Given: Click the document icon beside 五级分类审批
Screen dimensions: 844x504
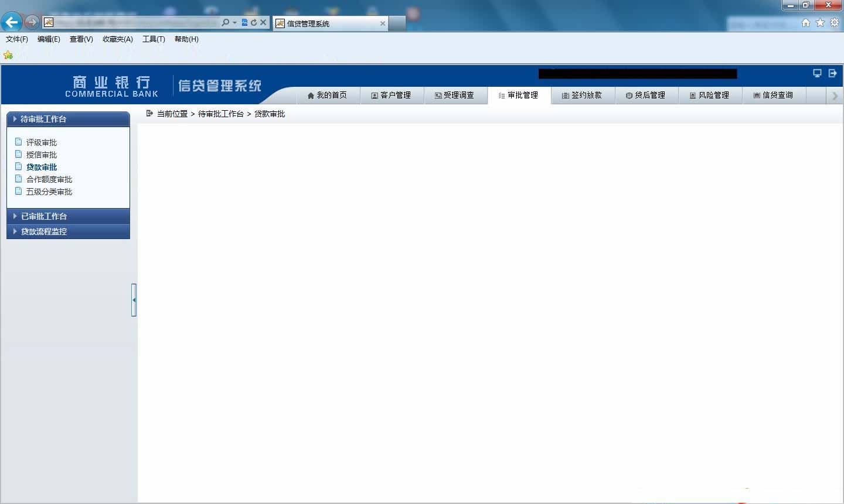Looking at the screenshot, I should click(19, 191).
